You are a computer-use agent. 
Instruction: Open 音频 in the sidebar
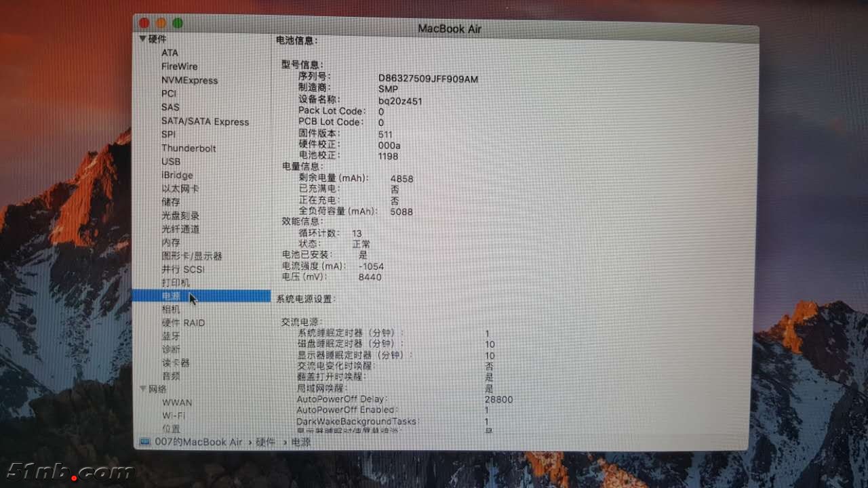pyautogui.click(x=171, y=376)
